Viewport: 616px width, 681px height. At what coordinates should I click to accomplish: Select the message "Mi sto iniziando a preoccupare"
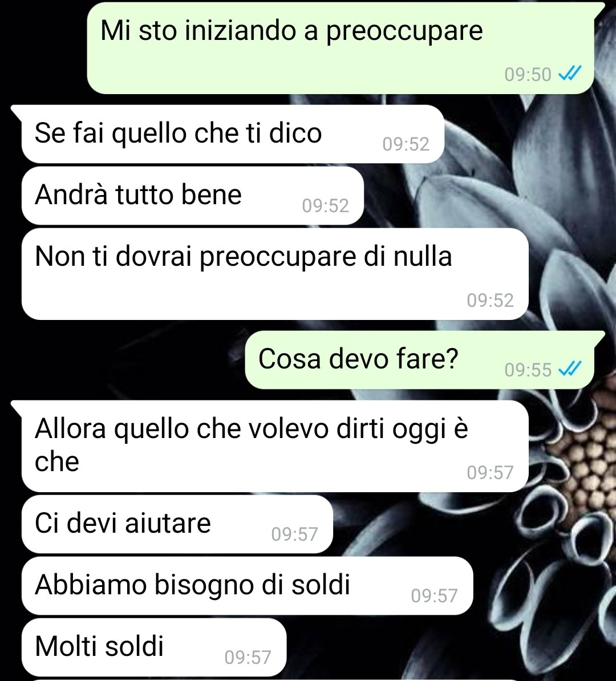tap(340, 48)
